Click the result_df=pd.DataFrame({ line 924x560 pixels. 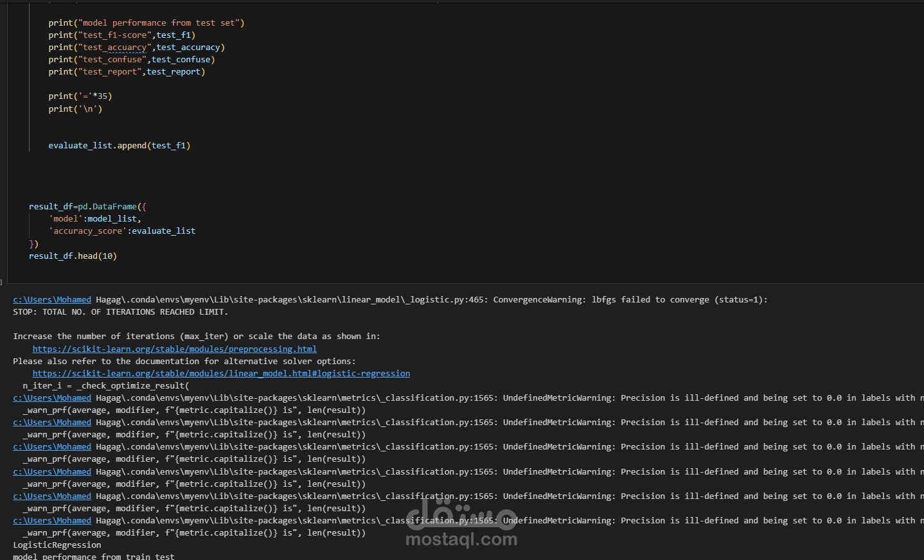point(87,206)
